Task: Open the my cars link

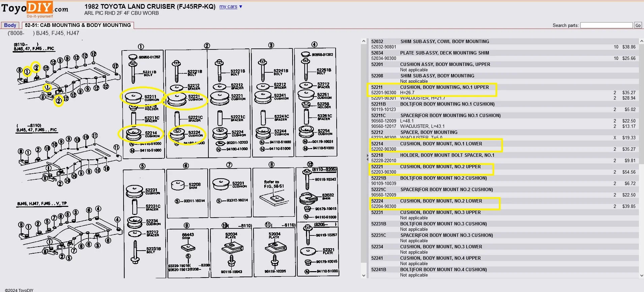Action: coord(228,6)
